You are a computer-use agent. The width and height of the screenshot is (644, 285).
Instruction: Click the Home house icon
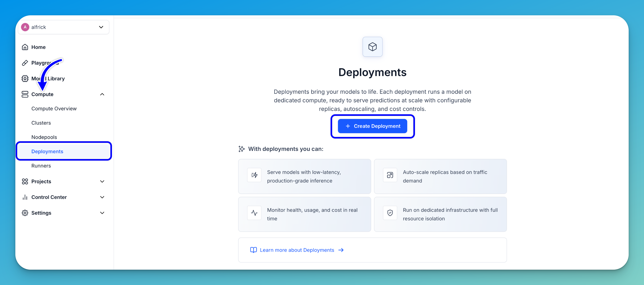click(25, 47)
